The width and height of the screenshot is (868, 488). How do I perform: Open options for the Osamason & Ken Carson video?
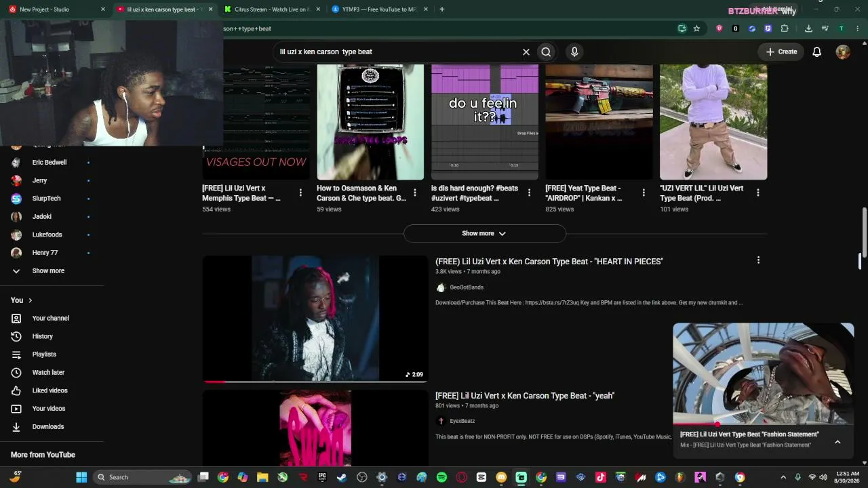pyautogui.click(x=415, y=193)
